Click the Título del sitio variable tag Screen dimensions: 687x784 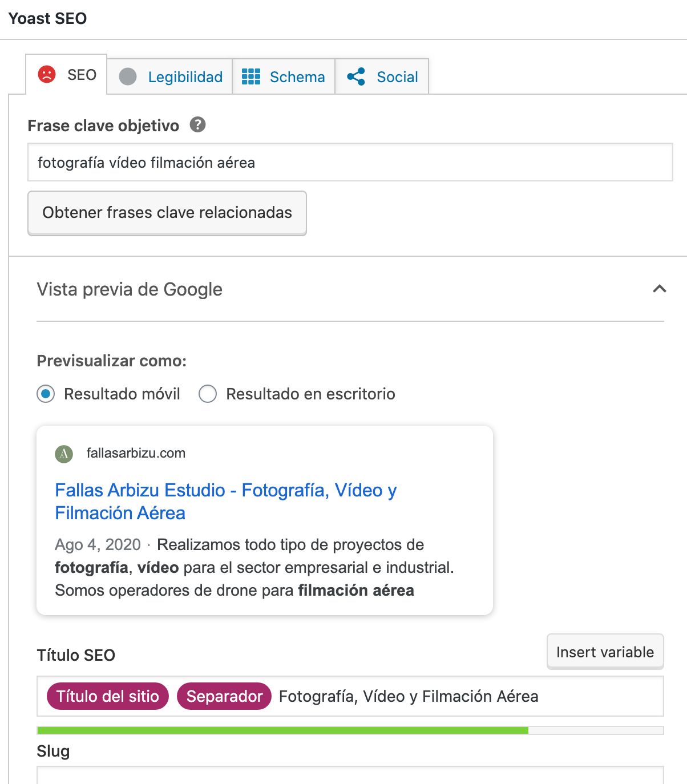click(x=107, y=696)
